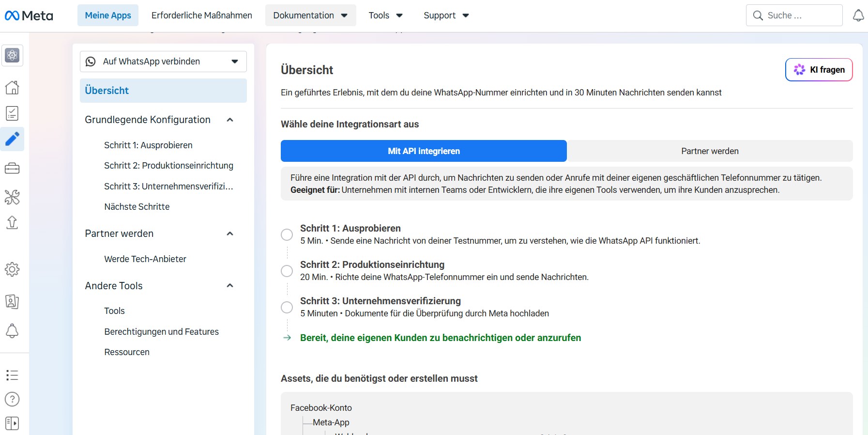This screenshot has width=868, height=435.
Task: Click the green arrow beside Bereit text
Action: [x=287, y=338]
